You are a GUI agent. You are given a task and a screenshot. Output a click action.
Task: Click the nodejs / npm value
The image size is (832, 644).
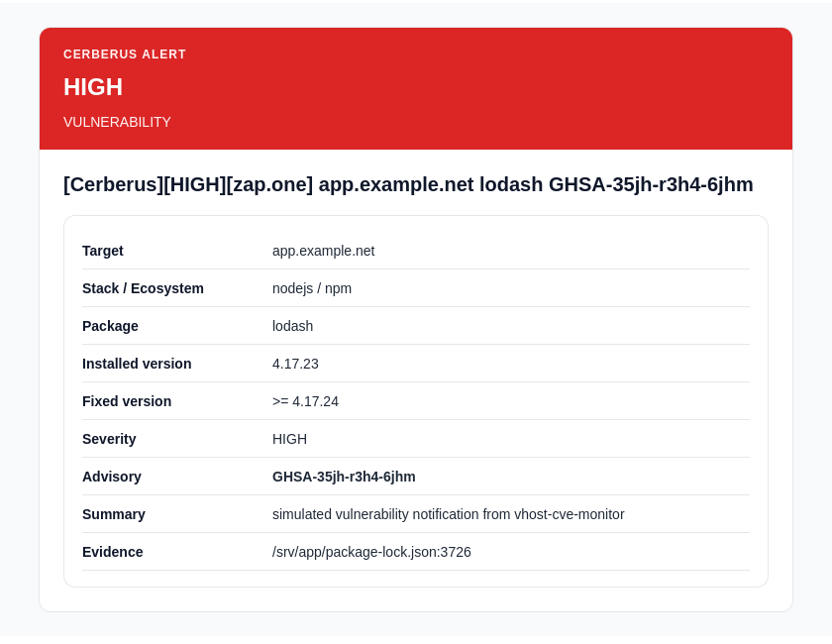tap(311, 288)
